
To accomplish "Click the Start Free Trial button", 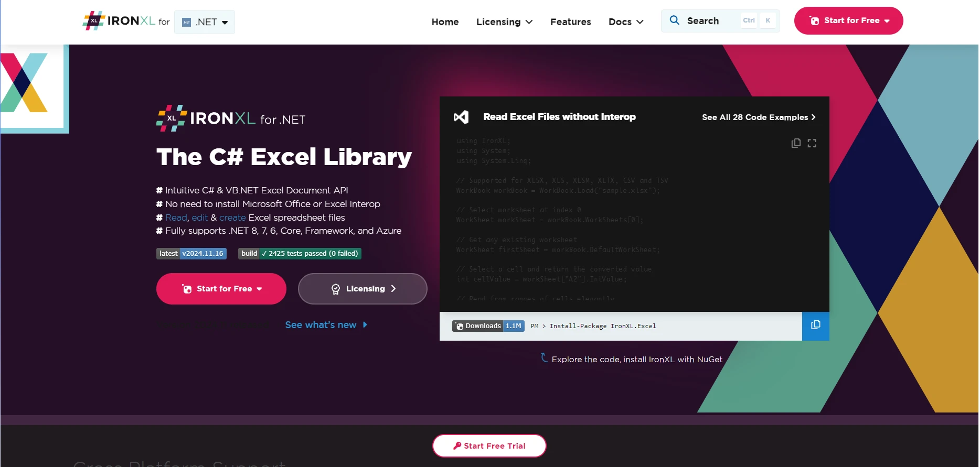I will tap(489, 446).
